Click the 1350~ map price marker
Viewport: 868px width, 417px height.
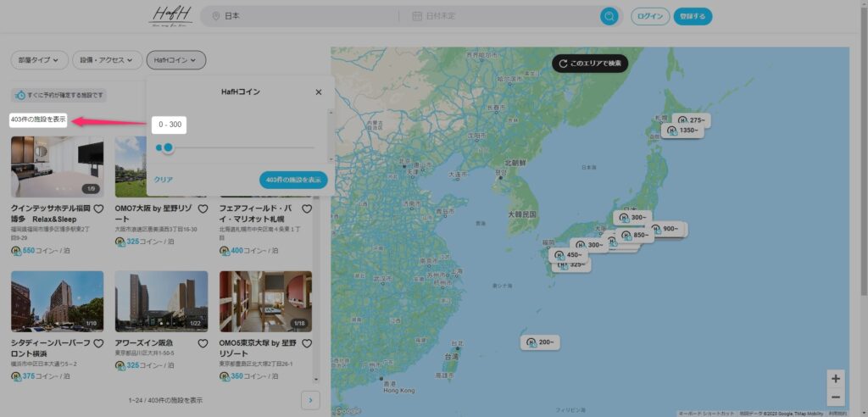tap(683, 131)
